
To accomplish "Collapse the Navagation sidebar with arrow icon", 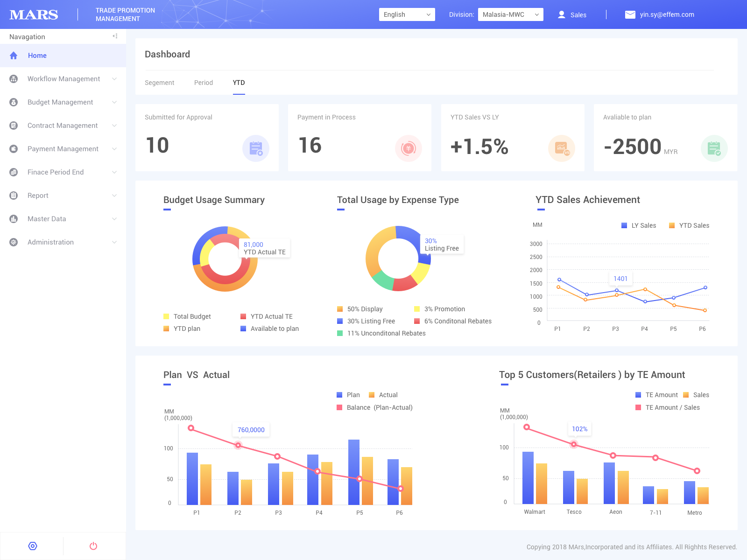I will 115,36.
